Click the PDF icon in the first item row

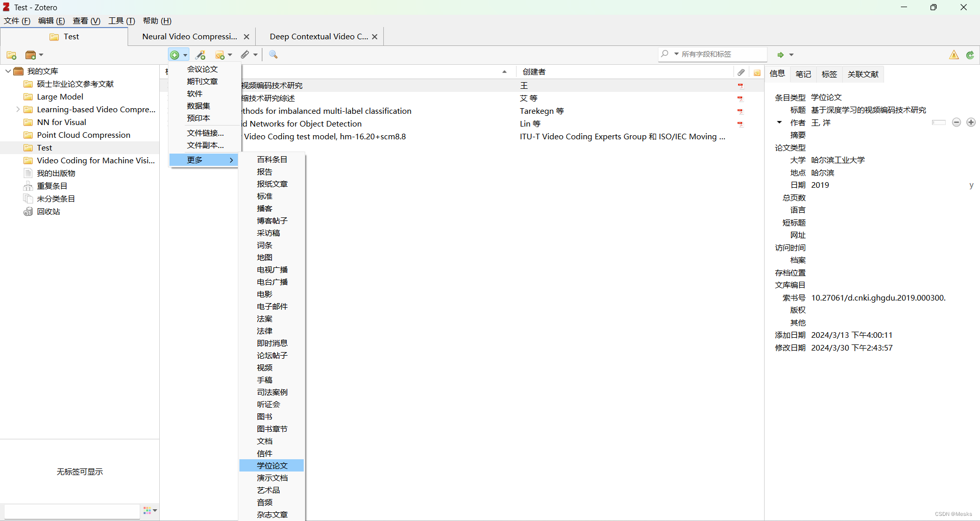(740, 86)
